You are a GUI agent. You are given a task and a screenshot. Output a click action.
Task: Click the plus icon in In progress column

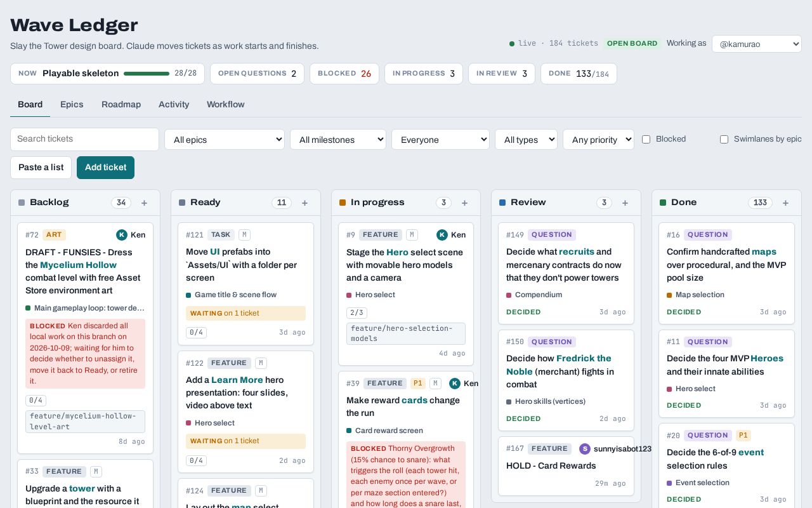point(465,203)
